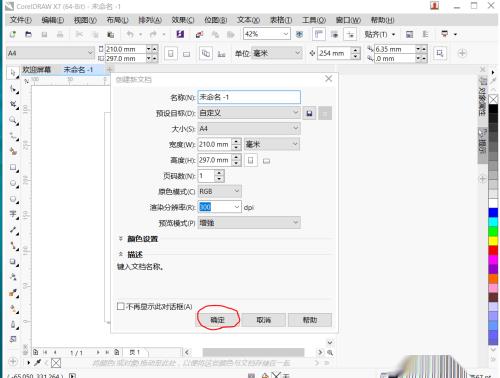The width and height of the screenshot is (500, 378).
Task: Select the Drop Shadow tool
Action: pos(13,262)
